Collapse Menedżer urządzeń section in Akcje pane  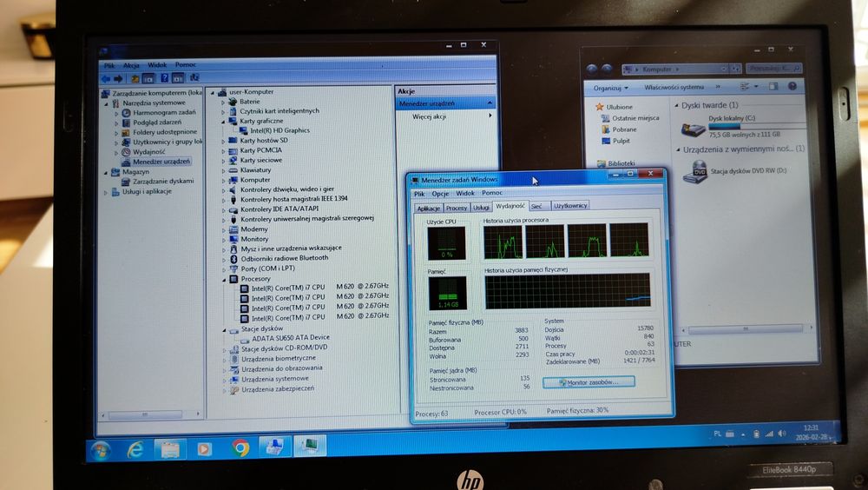490,103
